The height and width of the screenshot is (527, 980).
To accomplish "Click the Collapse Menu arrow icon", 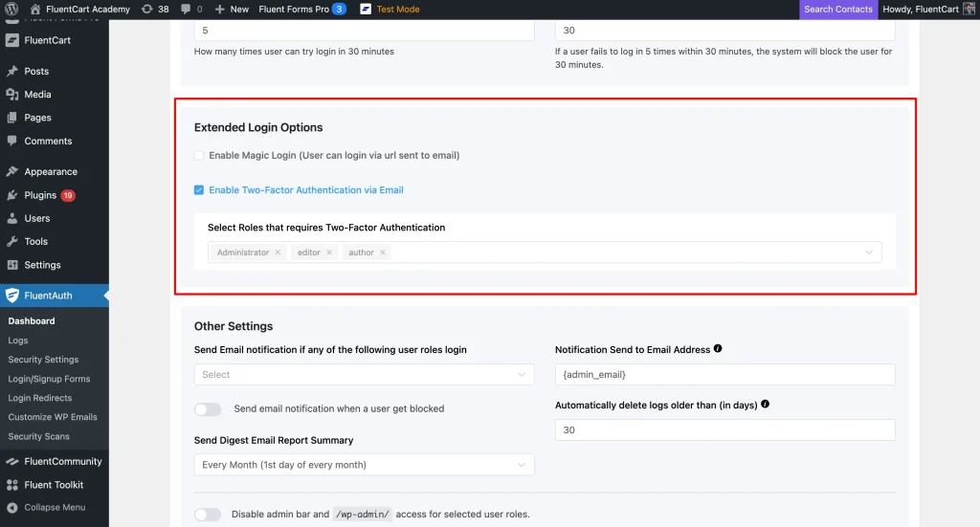I will [x=11, y=508].
